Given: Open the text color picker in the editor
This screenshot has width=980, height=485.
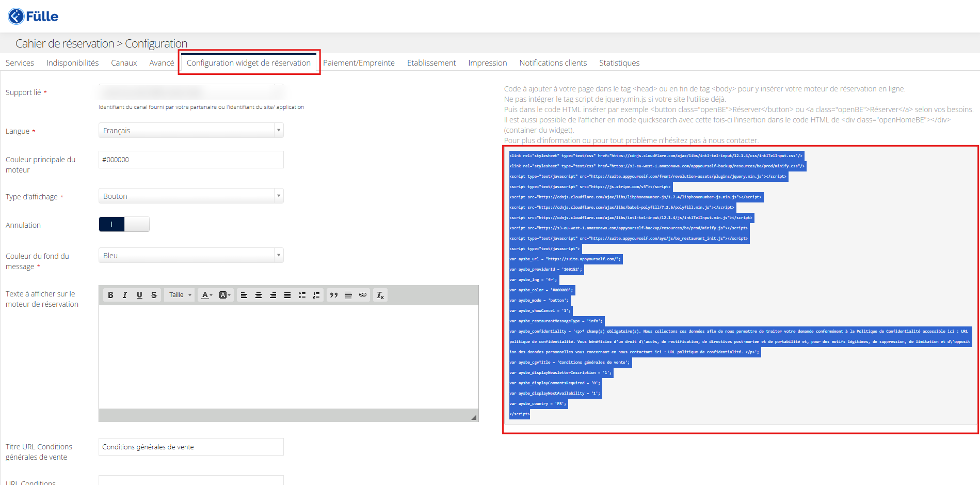Looking at the screenshot, I should [x=207, y=295].
